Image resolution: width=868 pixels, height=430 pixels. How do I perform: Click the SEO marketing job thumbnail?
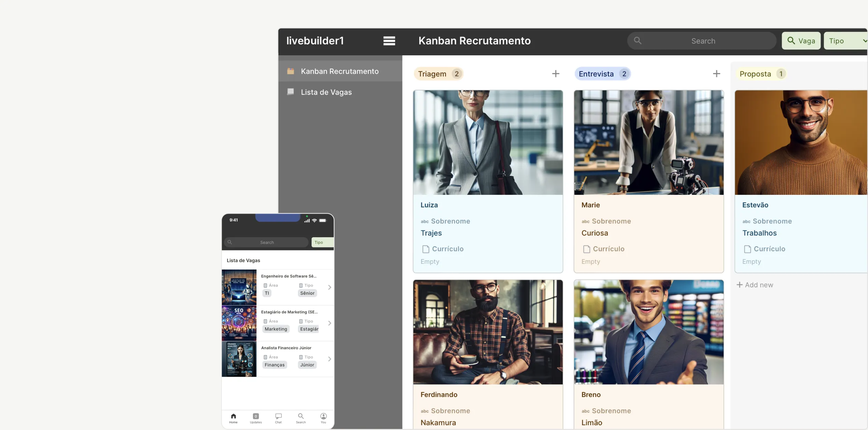(x=239, y=323)
